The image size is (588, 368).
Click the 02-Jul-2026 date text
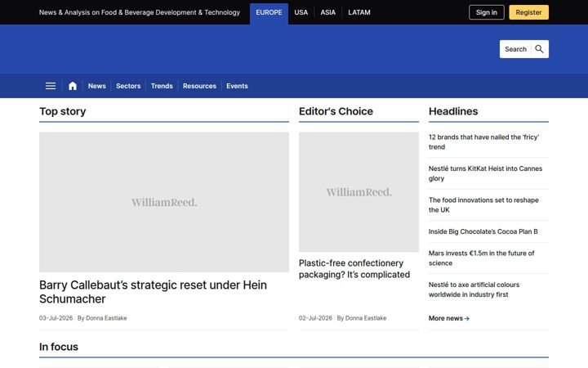coord(315,318)
